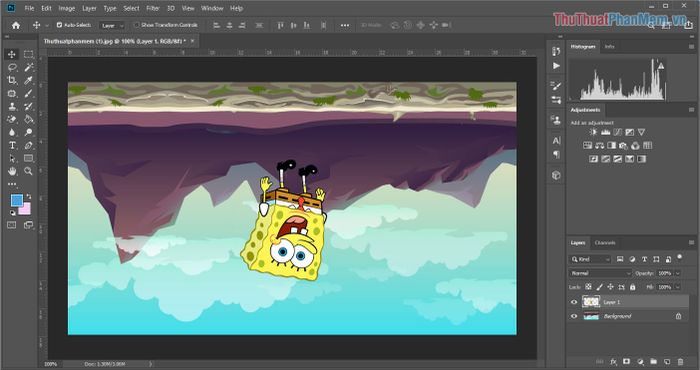700x370 pixels.
Task: Open the Adjustments panel menu
Action: click(x=691, y=110)
